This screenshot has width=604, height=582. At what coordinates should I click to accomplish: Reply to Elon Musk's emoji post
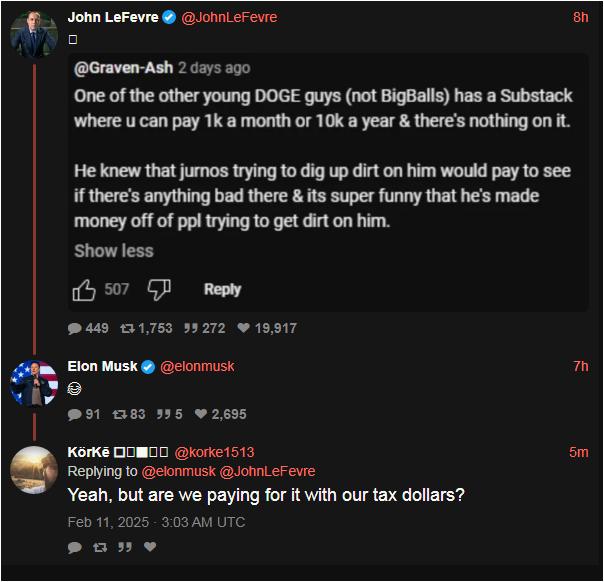tap(75, 414)
